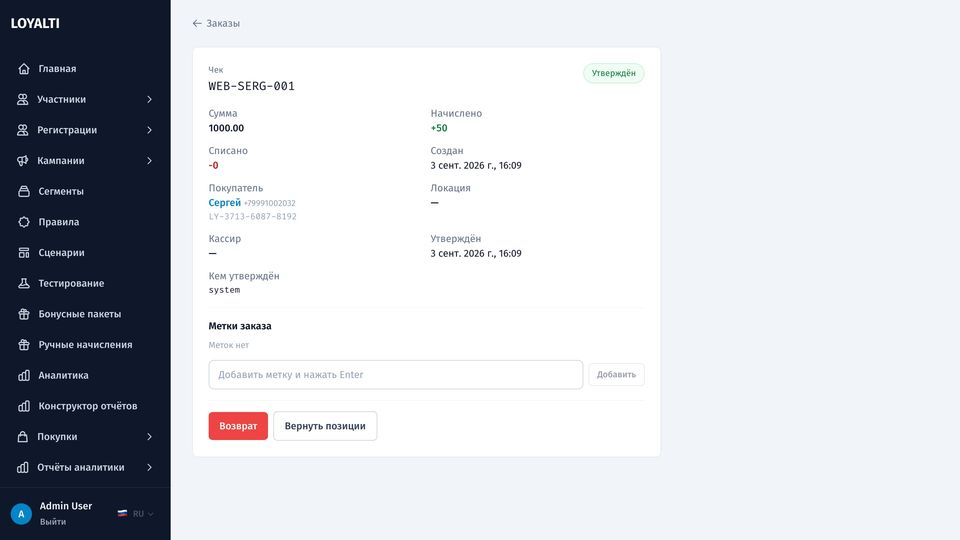Click the Сценарии sidebar icon
Viewport: 960px width, 540px height.
coord(24,252)
